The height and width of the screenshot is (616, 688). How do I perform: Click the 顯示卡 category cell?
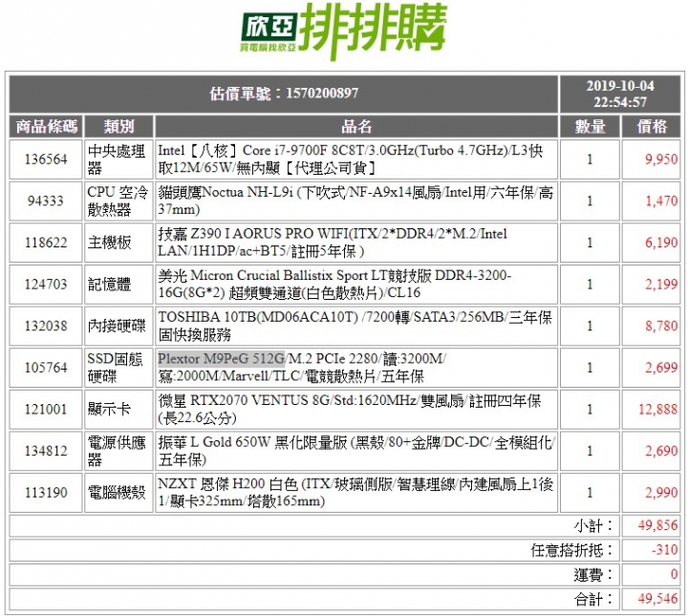point(118,409)
